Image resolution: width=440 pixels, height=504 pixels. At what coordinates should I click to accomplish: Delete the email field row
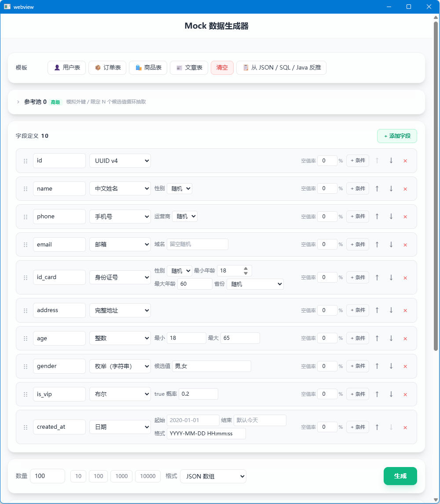[x=405, y=245]
